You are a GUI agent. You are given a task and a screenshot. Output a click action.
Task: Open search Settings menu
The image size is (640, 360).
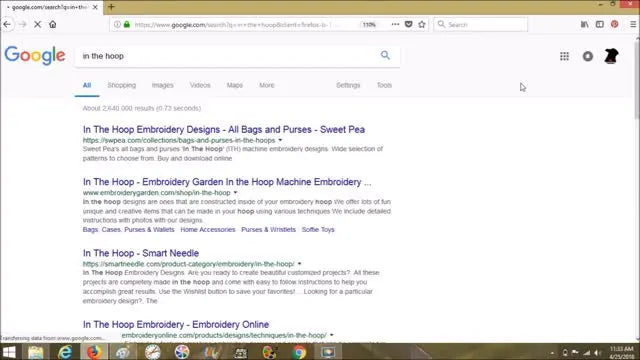348,85
